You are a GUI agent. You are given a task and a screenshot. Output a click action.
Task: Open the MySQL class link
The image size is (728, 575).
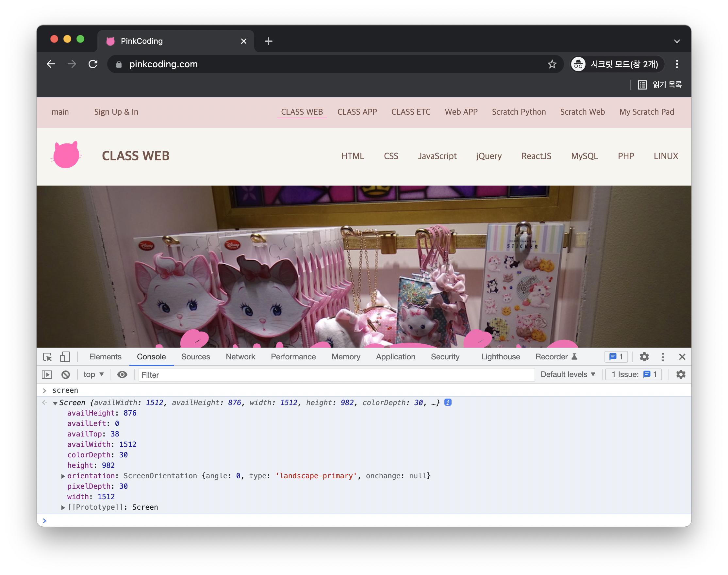(x=584, y=156)
